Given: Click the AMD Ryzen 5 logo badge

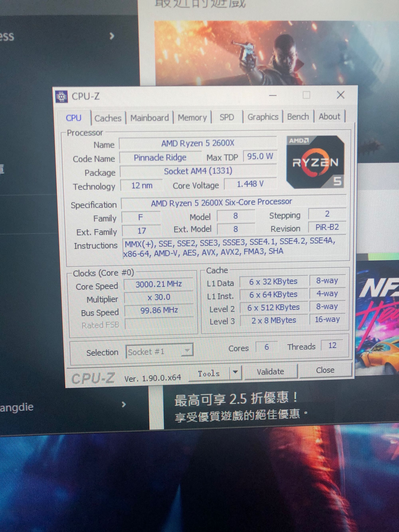Looking at the screenshot, I should click(315, 162).
